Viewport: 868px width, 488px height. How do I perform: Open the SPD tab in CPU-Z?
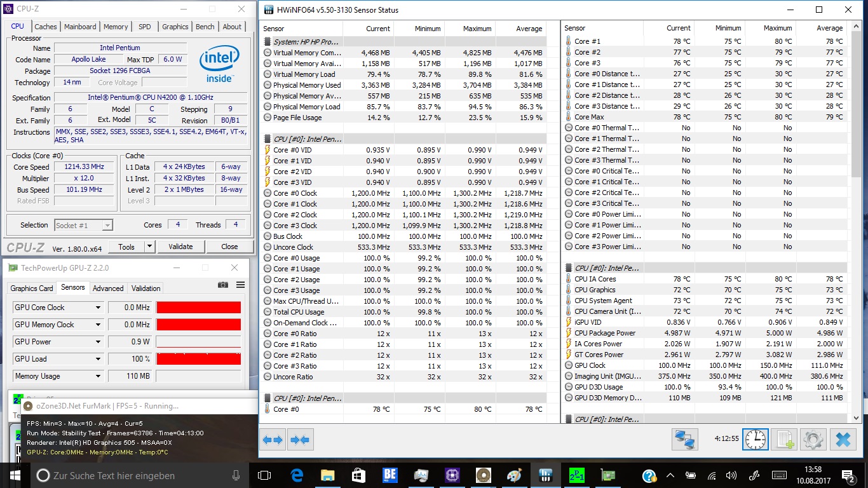[x=145, y=27]
